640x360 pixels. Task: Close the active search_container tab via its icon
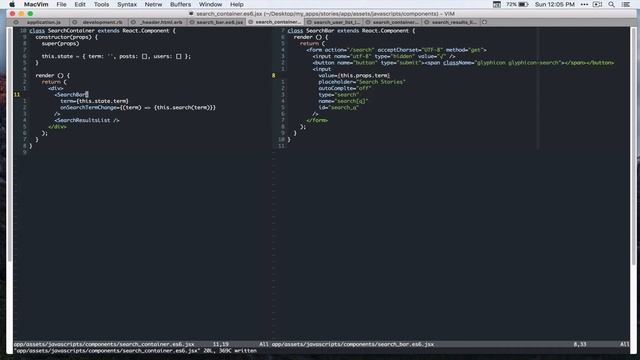tap(251, 22)
